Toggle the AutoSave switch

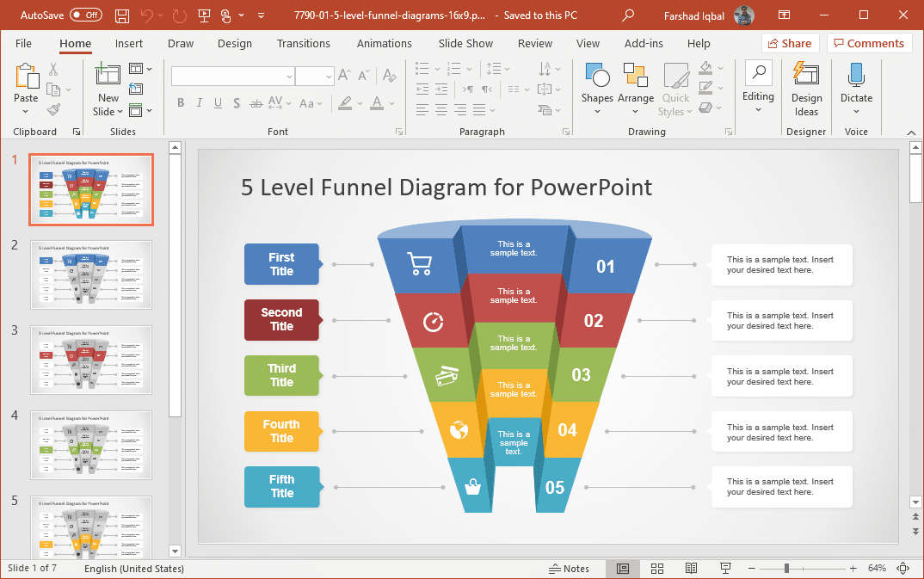[x=86, y=15]
